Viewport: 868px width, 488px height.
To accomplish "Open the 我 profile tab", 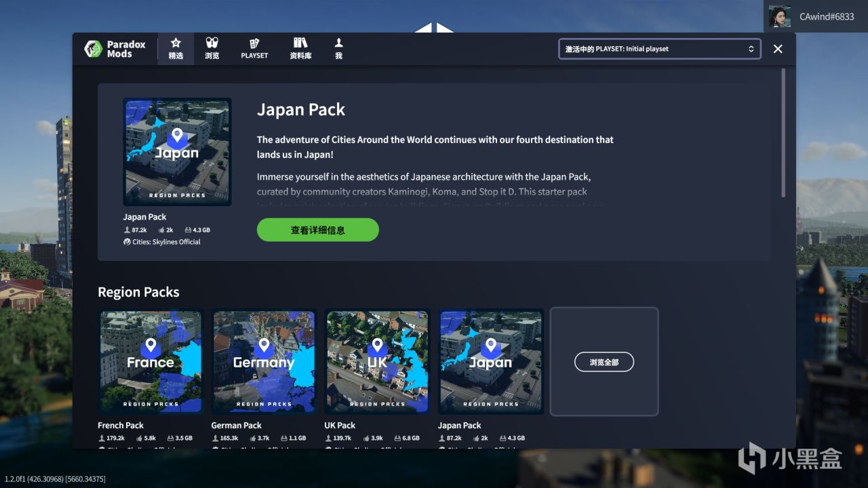I will point(338,49).
